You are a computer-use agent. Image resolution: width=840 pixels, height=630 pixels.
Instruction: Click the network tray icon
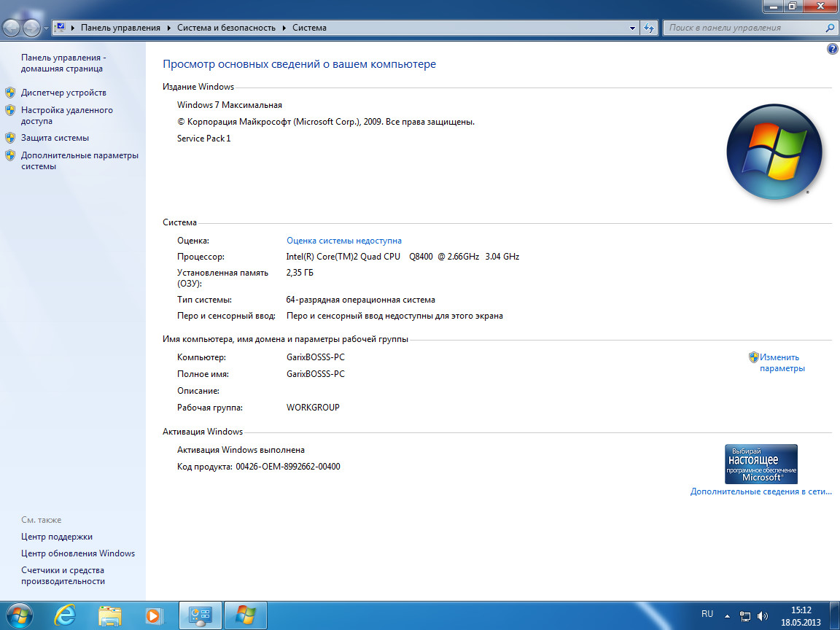(x=744, y=616)
